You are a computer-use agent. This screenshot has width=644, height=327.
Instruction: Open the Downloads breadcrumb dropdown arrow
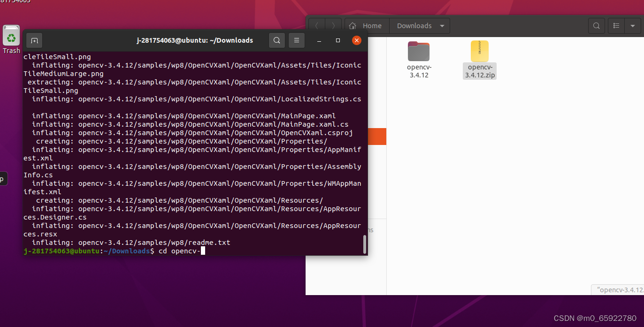coord(442,26)
